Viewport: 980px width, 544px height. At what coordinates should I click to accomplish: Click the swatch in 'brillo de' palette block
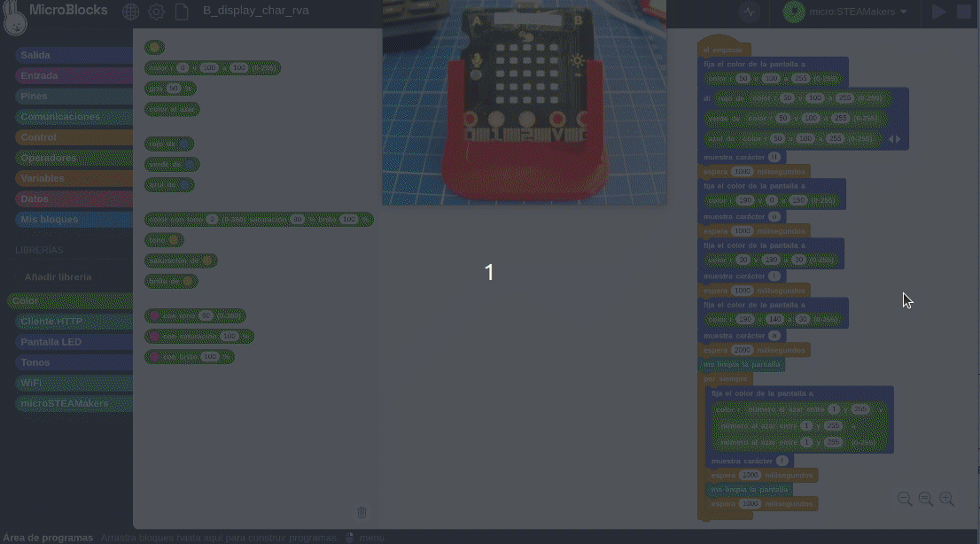pos(188,282)
